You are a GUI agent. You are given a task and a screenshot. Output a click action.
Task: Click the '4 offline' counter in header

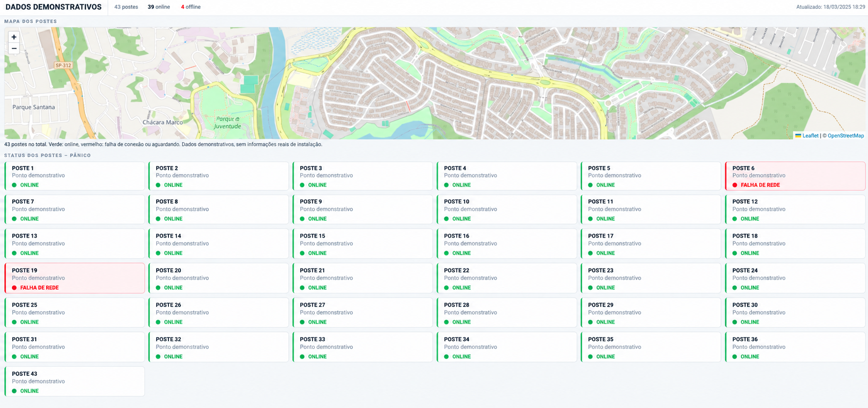pos(191,7)
